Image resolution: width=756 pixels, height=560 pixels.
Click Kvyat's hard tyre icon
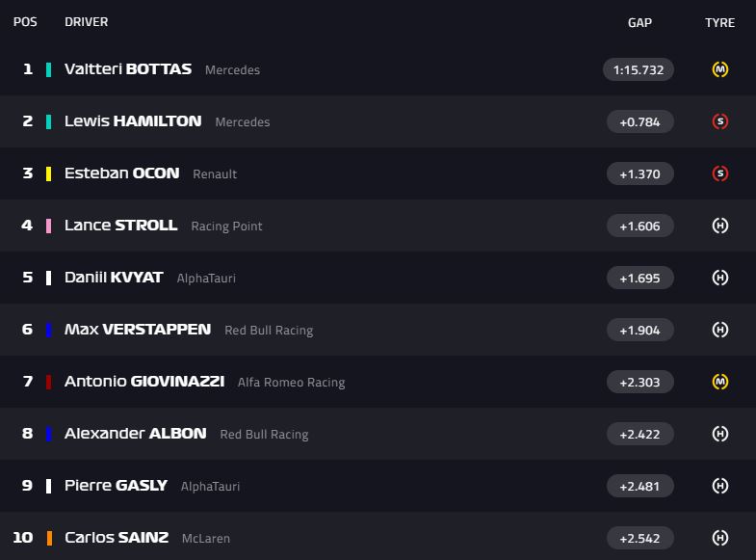coord(719,278)
